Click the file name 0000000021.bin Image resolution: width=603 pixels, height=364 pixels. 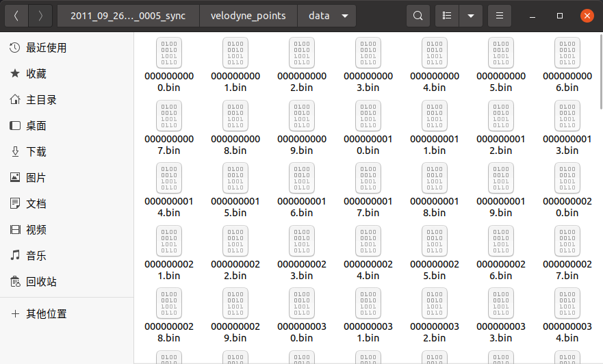(x=169, y=270)
